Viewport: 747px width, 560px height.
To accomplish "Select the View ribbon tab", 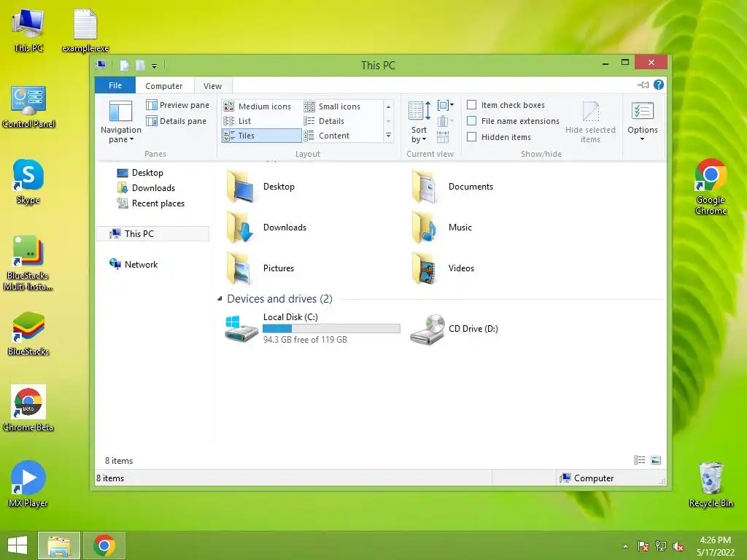I will [x=212, y=86].
